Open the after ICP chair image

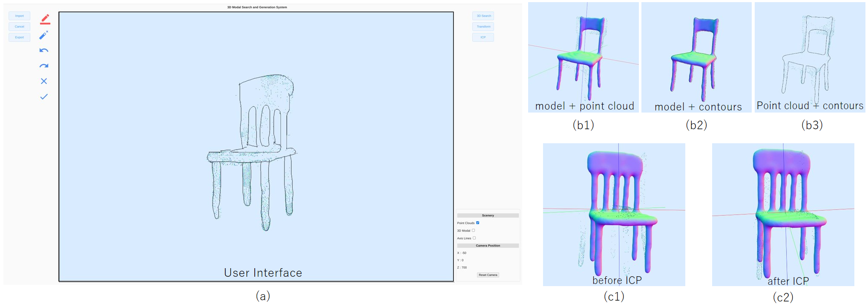[783, 214]
